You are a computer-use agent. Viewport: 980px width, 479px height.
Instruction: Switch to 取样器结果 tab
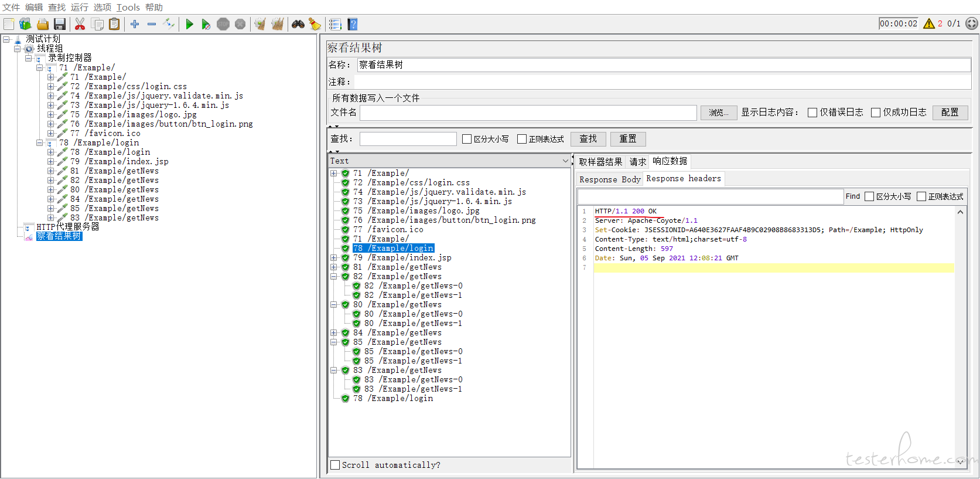point(600,162)
